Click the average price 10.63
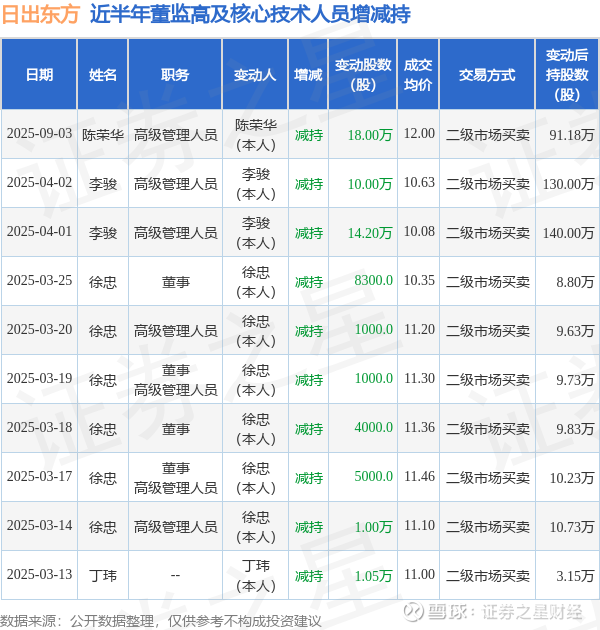The width and height of the screenshot is (600, 630). pos(419,183)
